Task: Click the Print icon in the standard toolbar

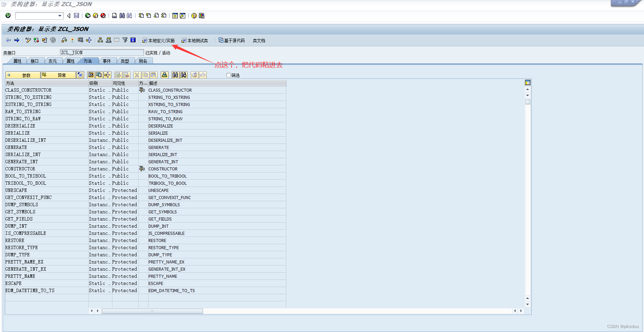Action: 114,16
